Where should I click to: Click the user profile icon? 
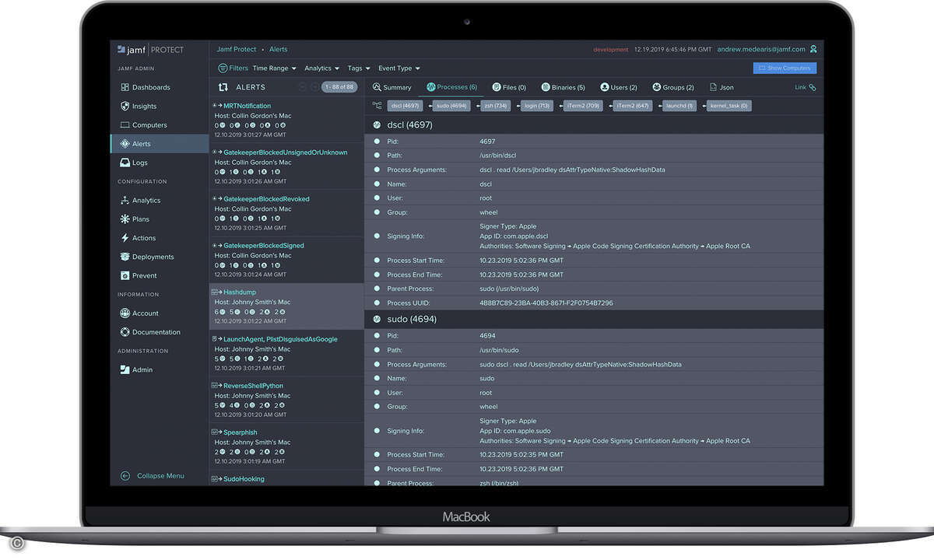point(813,49)
